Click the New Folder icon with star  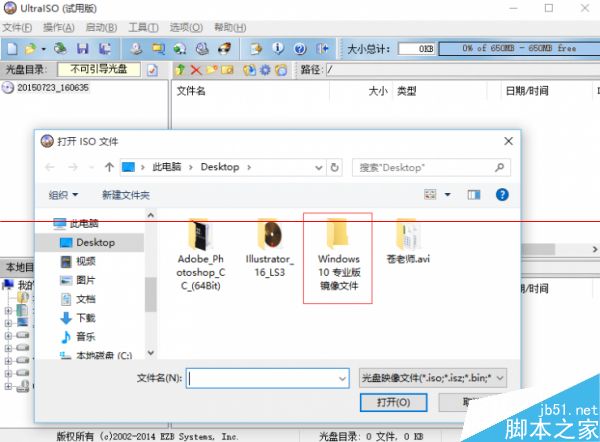pyautogui.click(x=212, y=70)
